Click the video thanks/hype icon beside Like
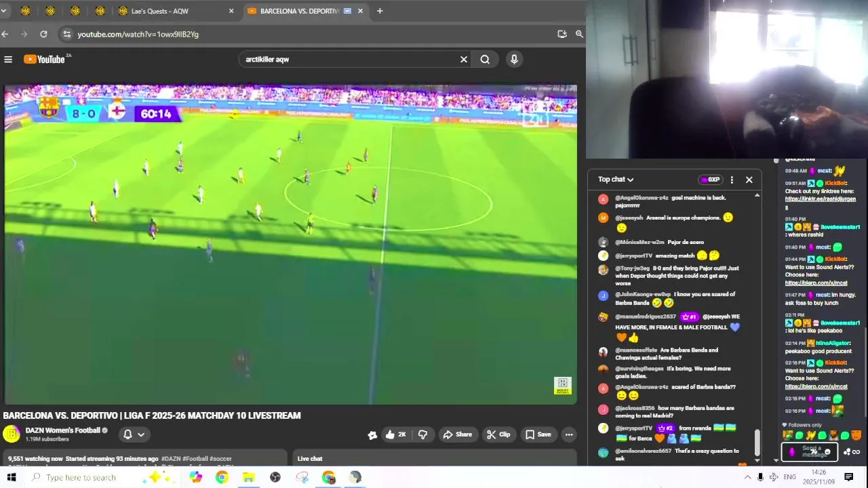This screenshot has width=868, height=488. tap(372, 435)
